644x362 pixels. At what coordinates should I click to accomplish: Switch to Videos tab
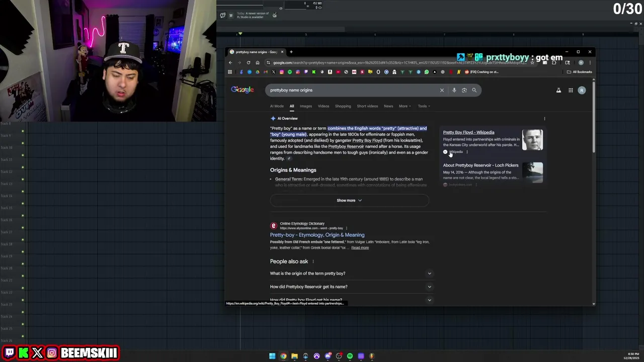(324, 106)
